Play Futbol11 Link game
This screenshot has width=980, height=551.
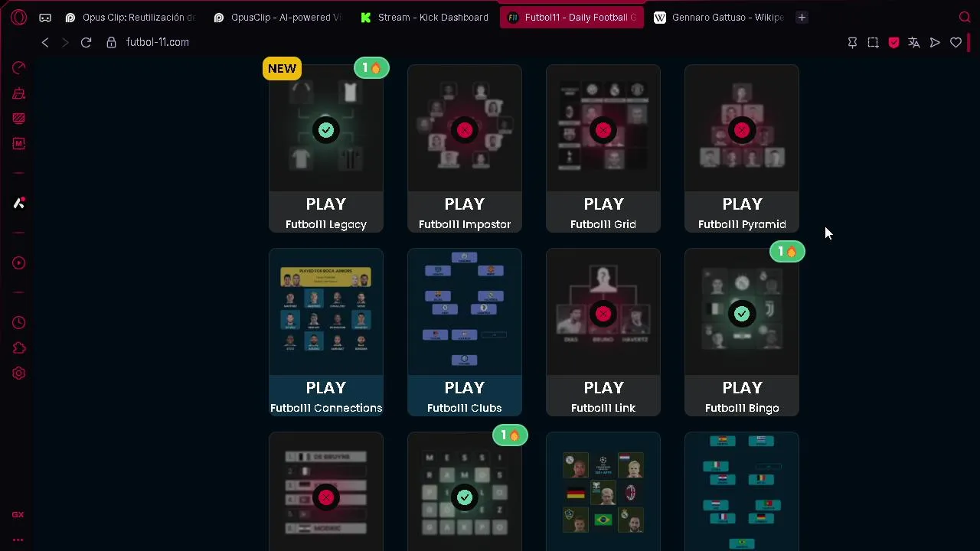tap(603, 396)
